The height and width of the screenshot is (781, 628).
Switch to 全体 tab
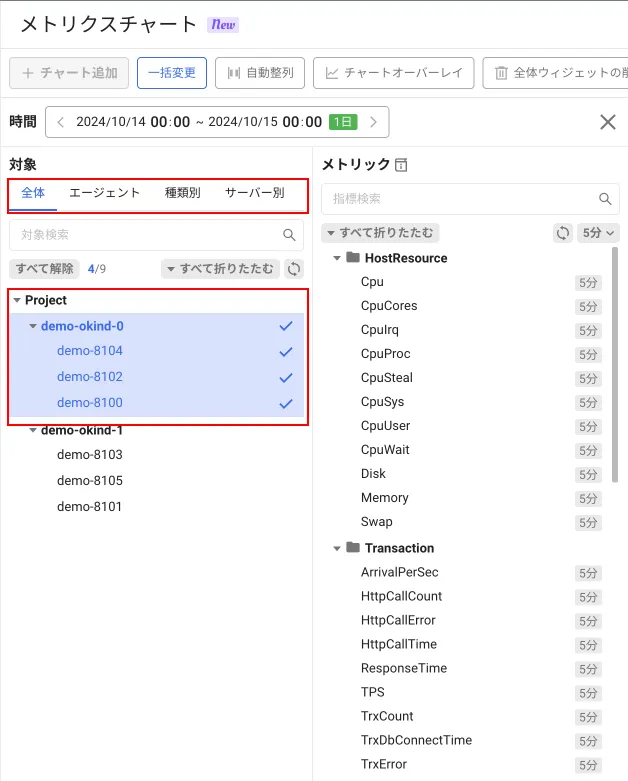coord(33,193)
